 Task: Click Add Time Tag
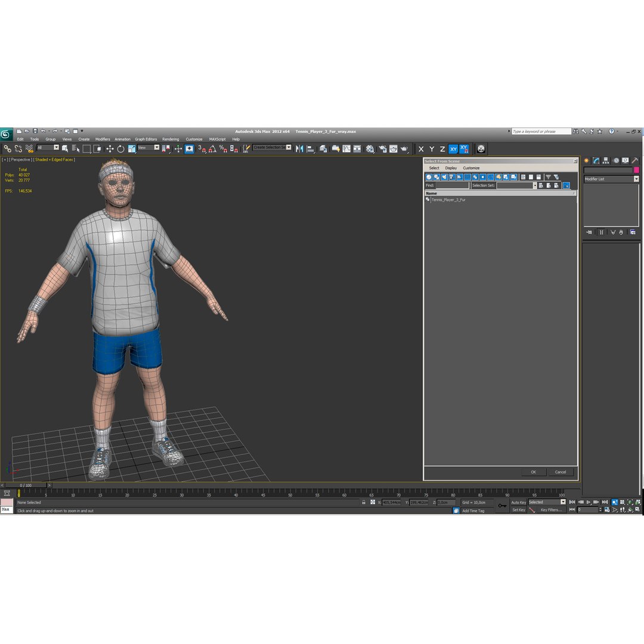[473, 511]
